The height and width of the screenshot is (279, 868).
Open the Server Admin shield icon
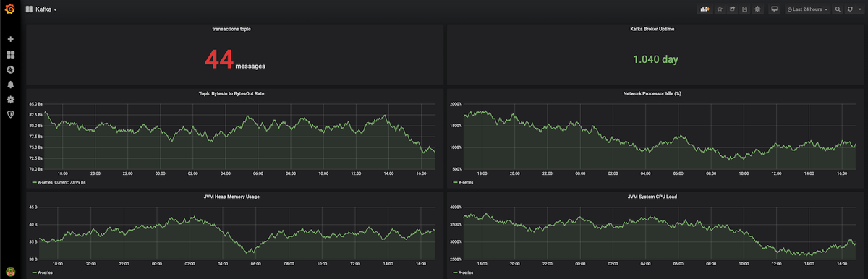tap(10, 114)
